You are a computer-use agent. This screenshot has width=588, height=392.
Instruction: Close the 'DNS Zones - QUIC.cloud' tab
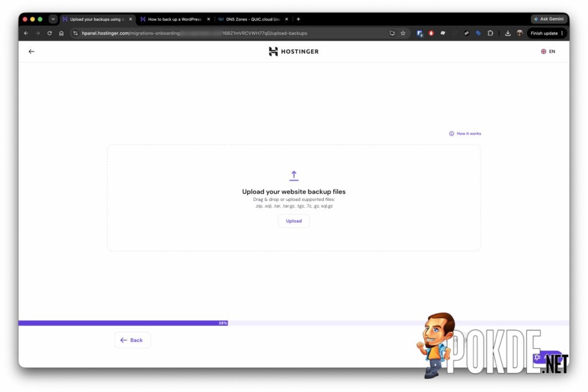tap(287, 19)
